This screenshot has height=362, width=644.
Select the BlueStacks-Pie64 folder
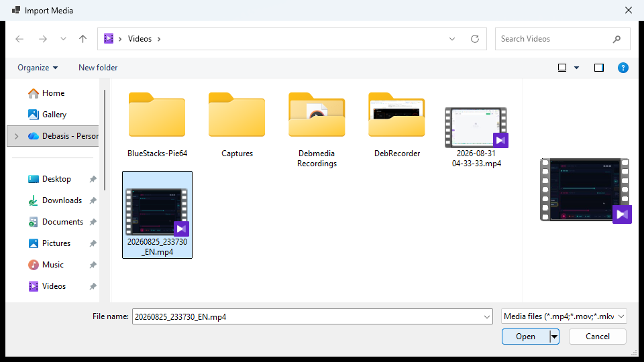[157, 125]
